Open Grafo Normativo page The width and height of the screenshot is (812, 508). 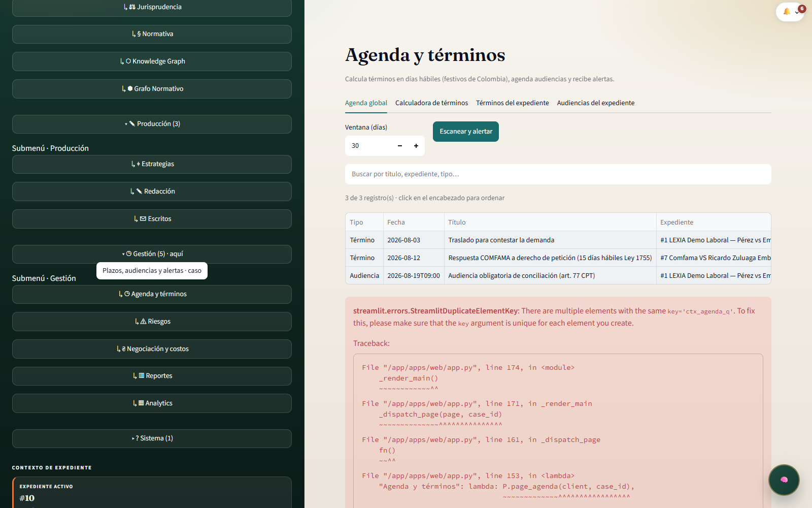click(152, 89)
